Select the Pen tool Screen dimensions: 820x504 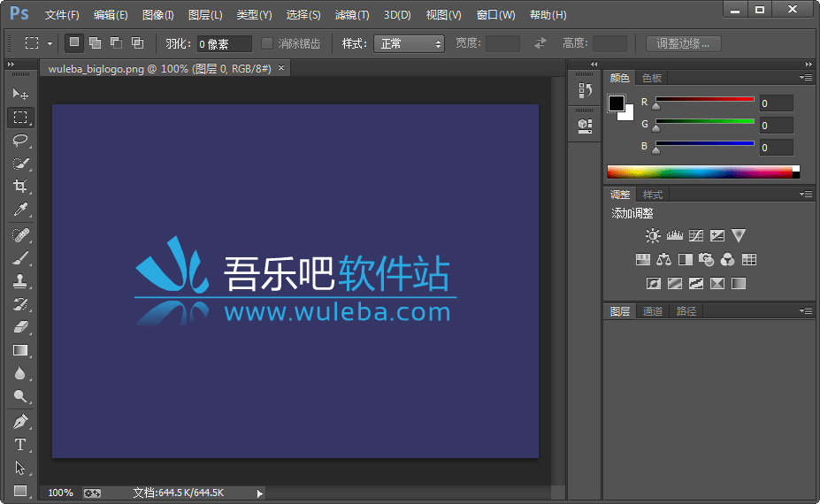pyautogui.click(x=20, y=422)
